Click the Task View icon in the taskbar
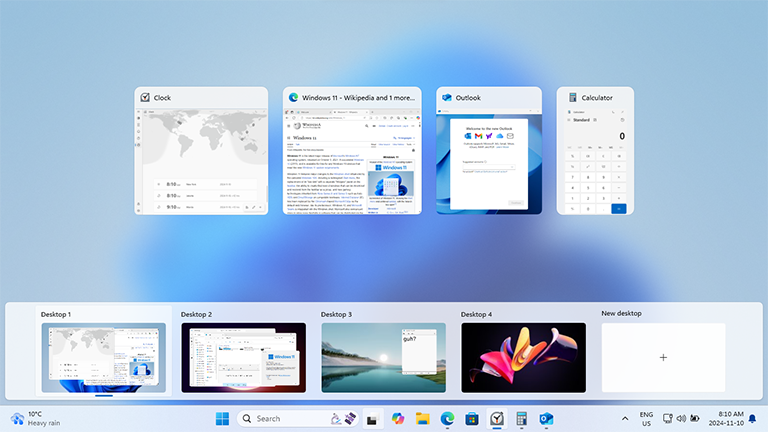The width and height of the screenshot is (768, 432). (372, 418)
